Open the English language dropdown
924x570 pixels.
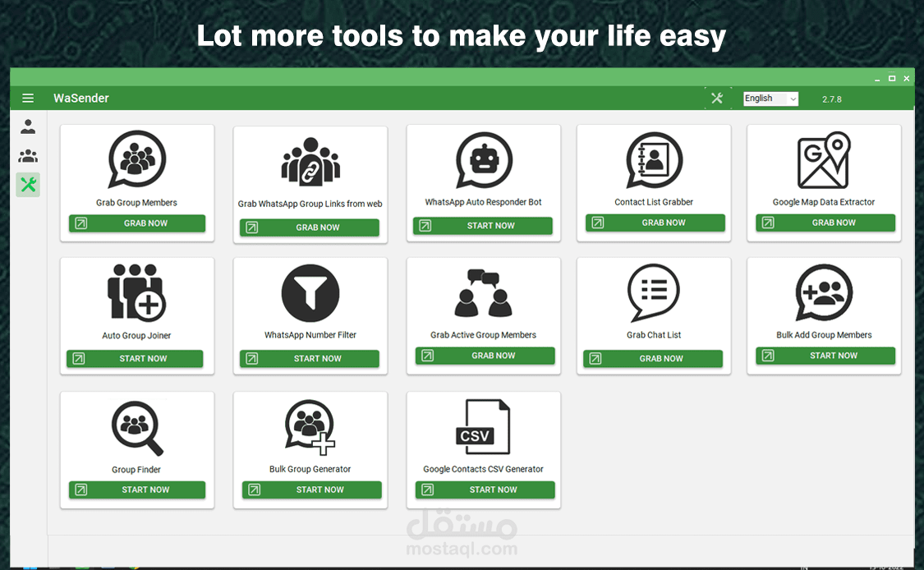tap(770, 99)
